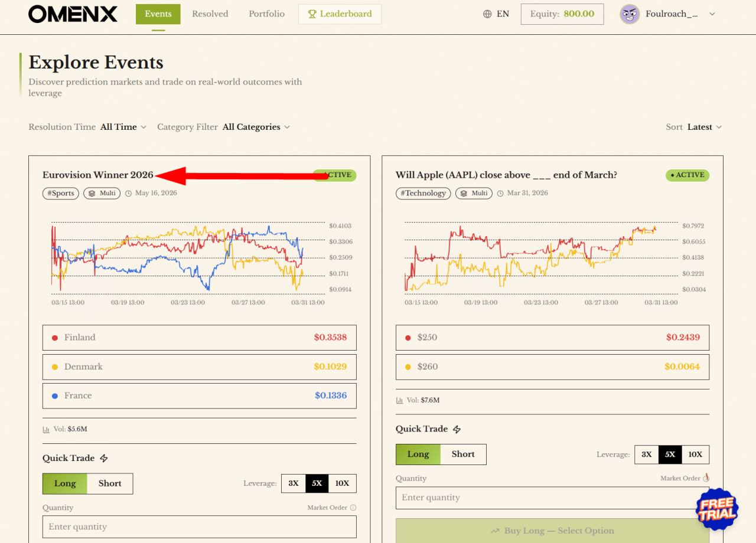Screen dimensions: 756x543
Task: Click the lightning icon in Apple Quick Trade
Action: [457, 429]
